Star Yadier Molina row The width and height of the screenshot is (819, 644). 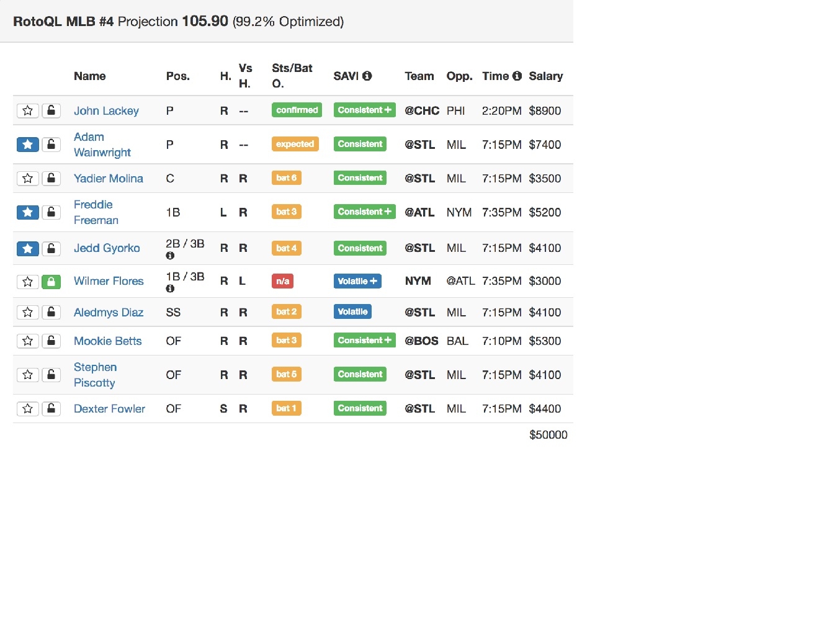(28, 178)
